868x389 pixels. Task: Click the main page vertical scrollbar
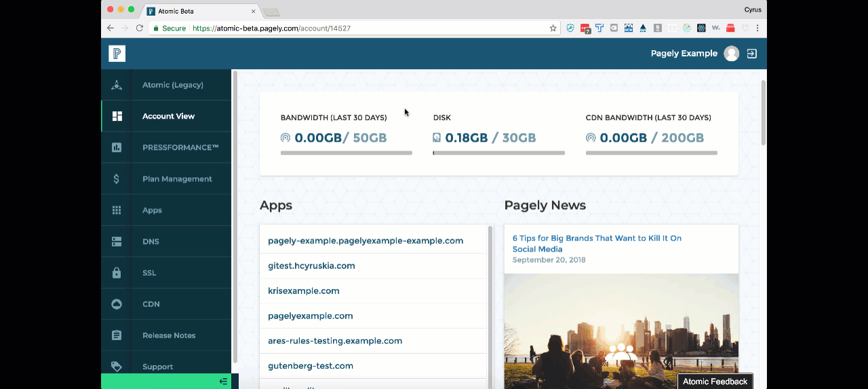pyautogui.click(x=763, y=112)
